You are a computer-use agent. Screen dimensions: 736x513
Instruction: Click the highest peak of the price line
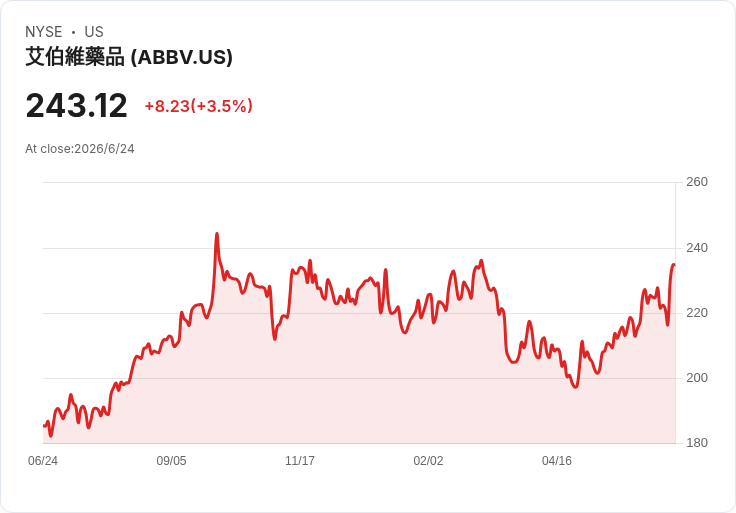coord(217,233)
